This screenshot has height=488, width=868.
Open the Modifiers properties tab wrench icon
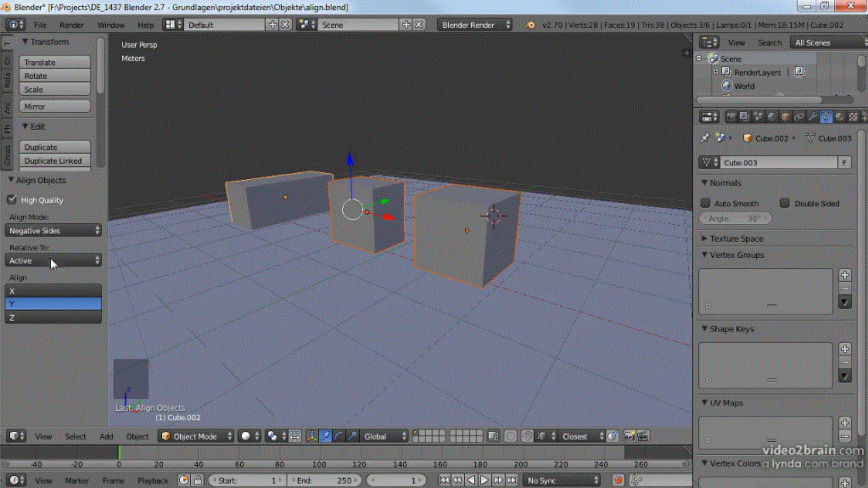pos(812,117)
